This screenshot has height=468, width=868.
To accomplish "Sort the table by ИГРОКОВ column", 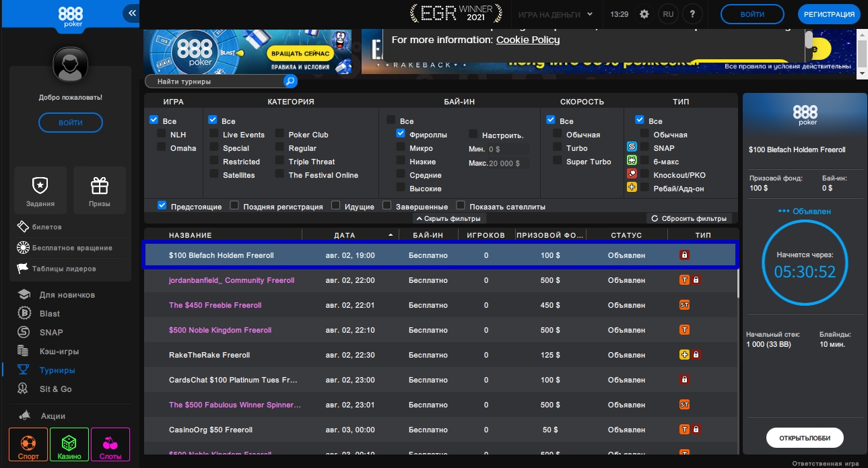I will [486, 235].
